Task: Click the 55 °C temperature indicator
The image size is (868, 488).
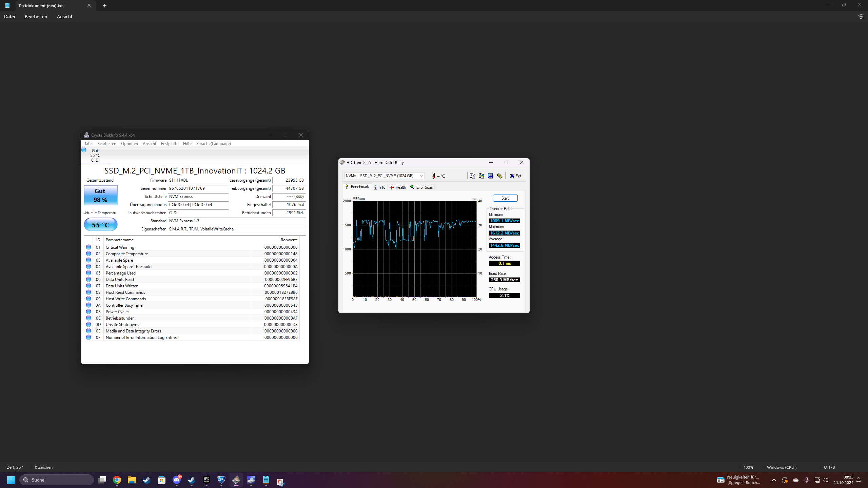Action: (x=100, y=225)
